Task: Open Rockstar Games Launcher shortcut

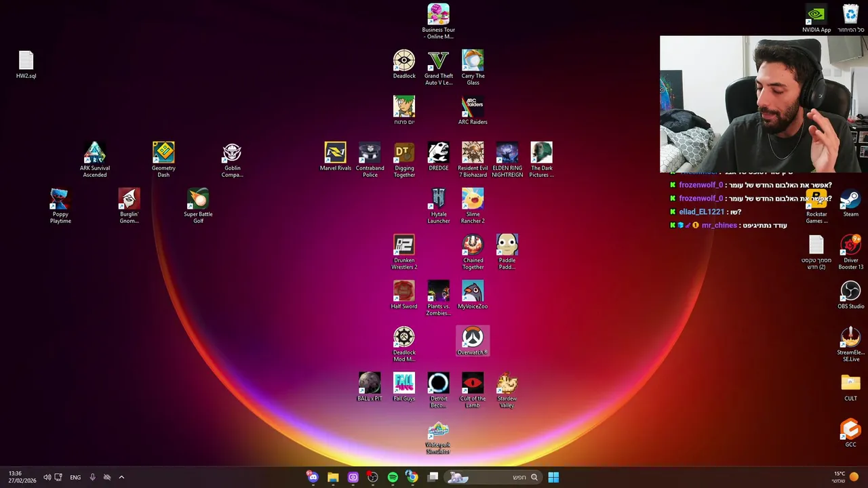Action: 816,205
